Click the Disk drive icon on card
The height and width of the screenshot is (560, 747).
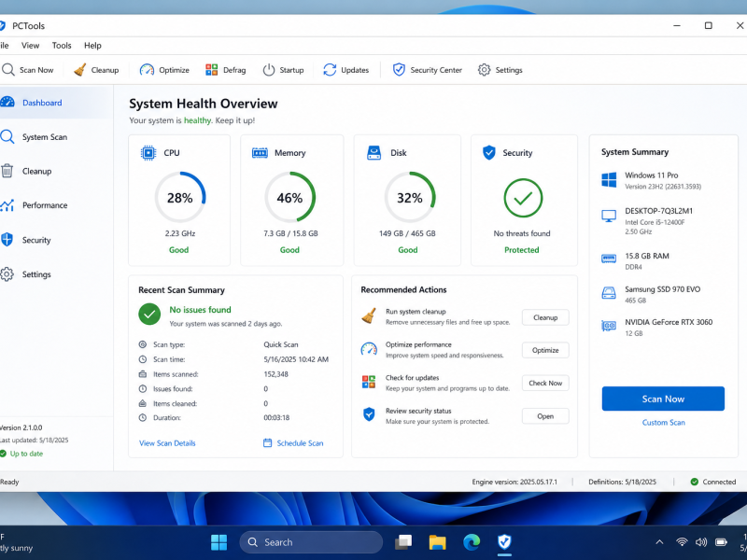(x=374, y=153)
